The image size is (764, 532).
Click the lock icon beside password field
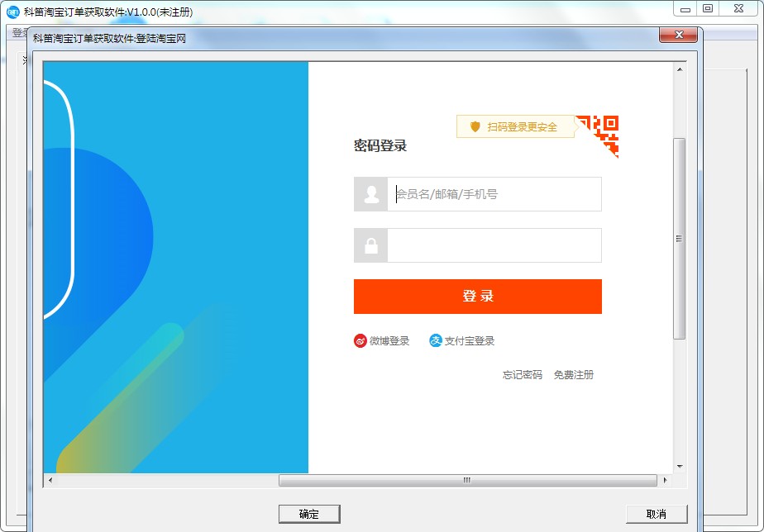coord(371,245)
